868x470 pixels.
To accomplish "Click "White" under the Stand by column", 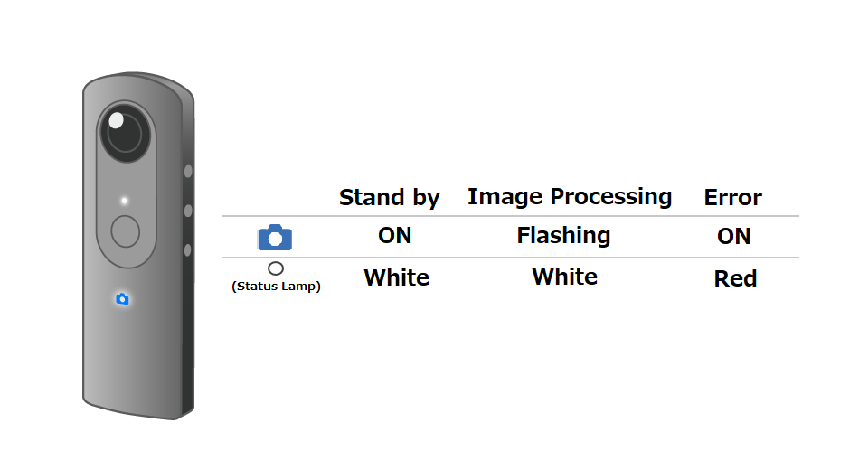I will click(396, 277).
